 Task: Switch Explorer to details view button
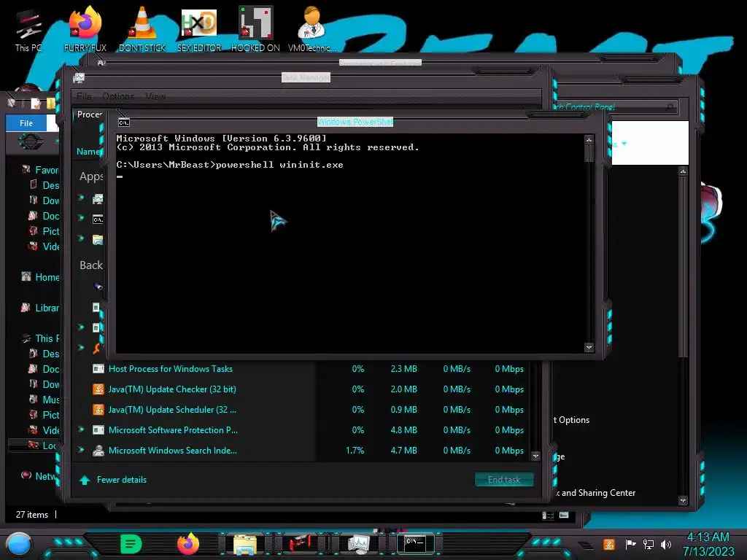tap(547, 515)
